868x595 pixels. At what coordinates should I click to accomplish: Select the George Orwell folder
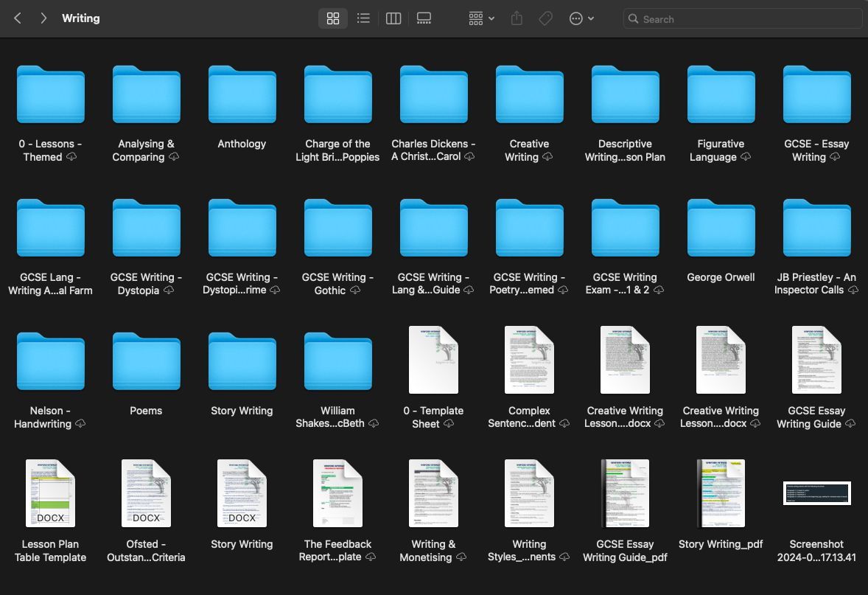721,228
